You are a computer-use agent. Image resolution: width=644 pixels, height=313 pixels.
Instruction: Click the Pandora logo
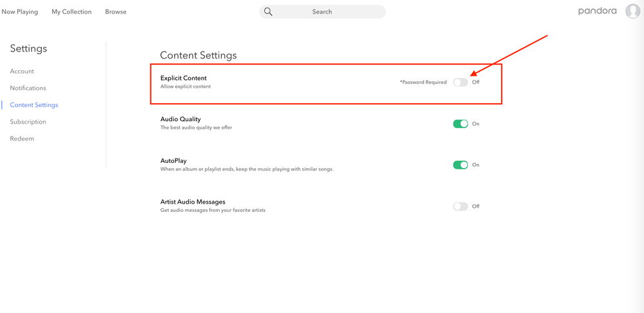coord(597,11)
